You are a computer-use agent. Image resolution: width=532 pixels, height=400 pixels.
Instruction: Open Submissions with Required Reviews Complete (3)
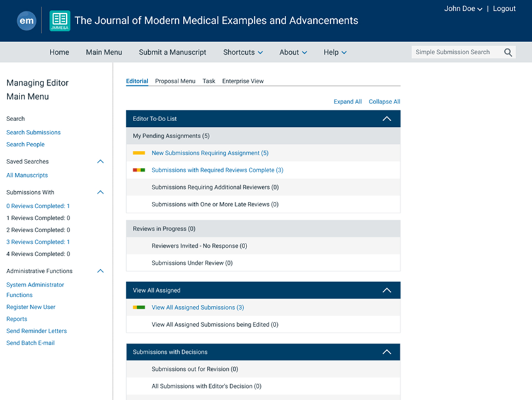pos(217,170)
